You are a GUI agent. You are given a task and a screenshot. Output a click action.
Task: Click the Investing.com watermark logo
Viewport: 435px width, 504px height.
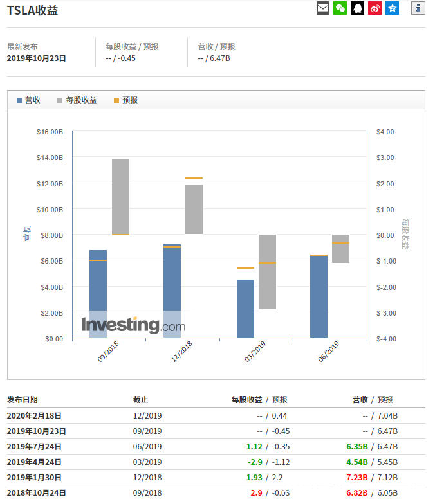click(133, 325)
